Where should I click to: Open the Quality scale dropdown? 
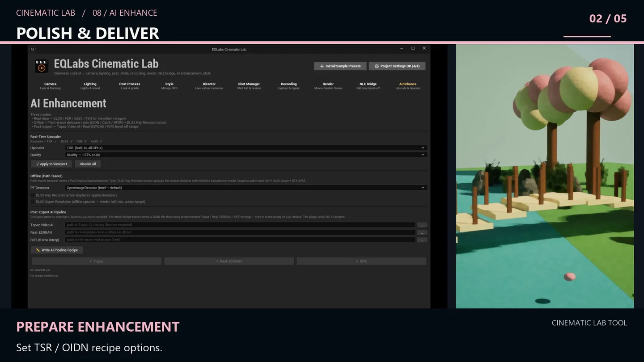[x=246, y=155]
